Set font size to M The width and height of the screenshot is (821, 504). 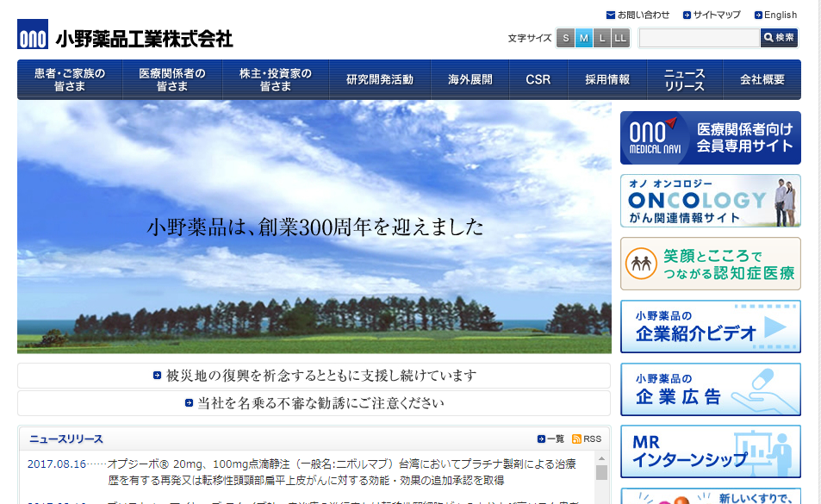click(x=584, y=38)
